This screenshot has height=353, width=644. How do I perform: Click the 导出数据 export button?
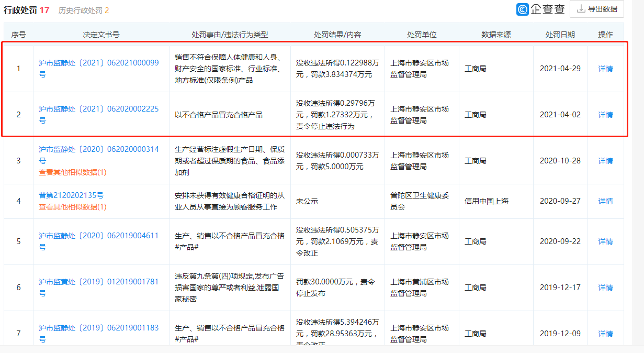pyautogui.click(x=597, y=9)
